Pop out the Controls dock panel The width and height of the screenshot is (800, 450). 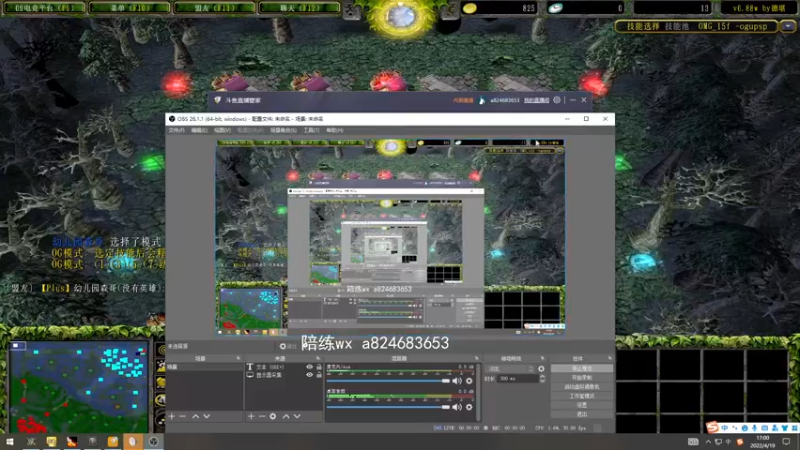click(x=610, y=358)
